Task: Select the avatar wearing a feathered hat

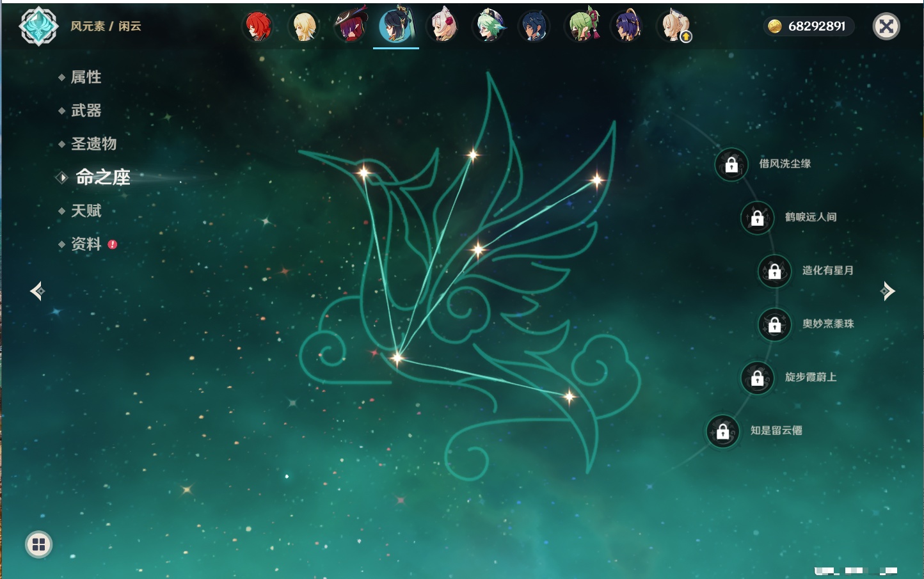Action: [x=351, y=27]
